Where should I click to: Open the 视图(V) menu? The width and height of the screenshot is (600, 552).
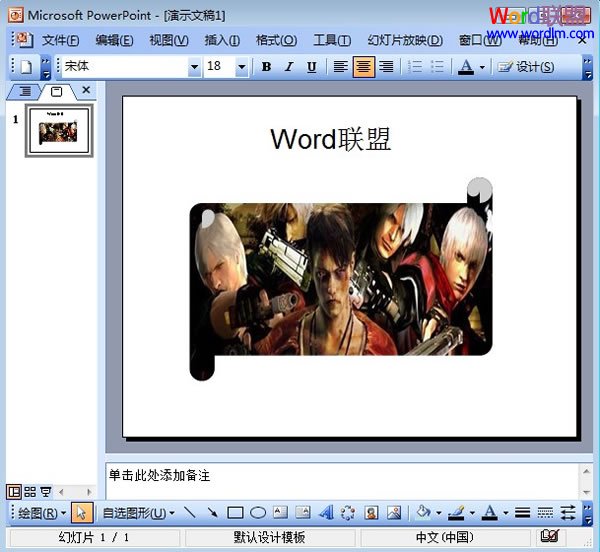pos(169,40)
